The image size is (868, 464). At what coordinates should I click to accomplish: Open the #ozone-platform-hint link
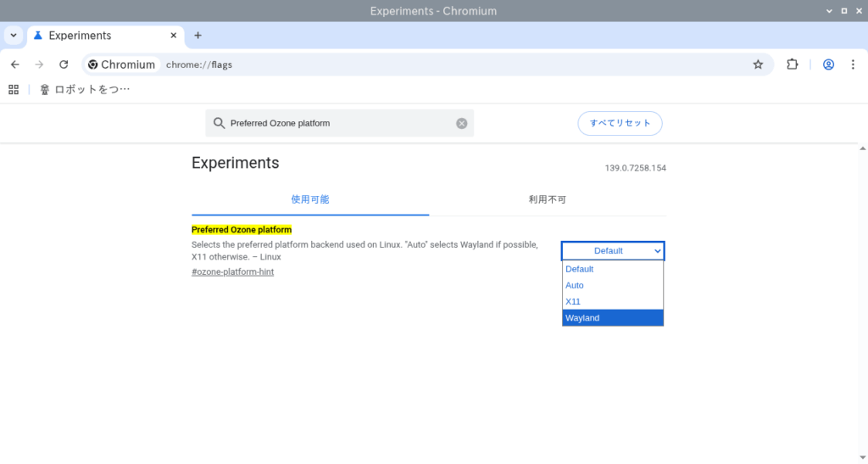[232, 271]
